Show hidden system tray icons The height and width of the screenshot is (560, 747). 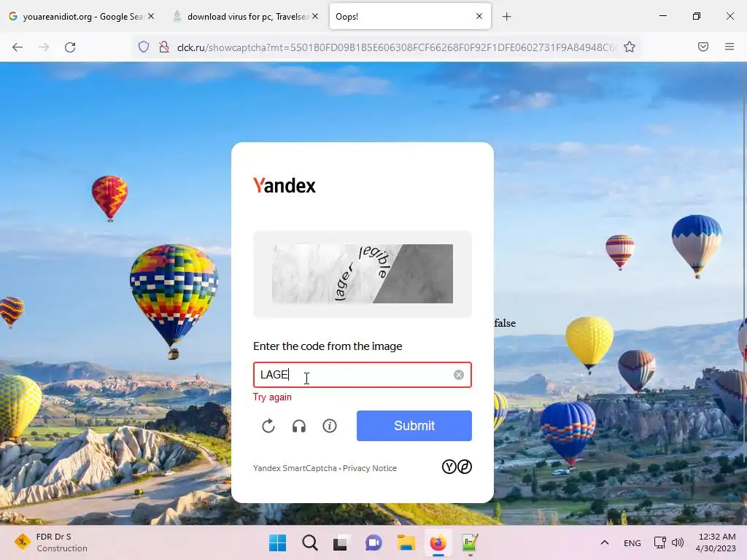click(x=605, y=542)
